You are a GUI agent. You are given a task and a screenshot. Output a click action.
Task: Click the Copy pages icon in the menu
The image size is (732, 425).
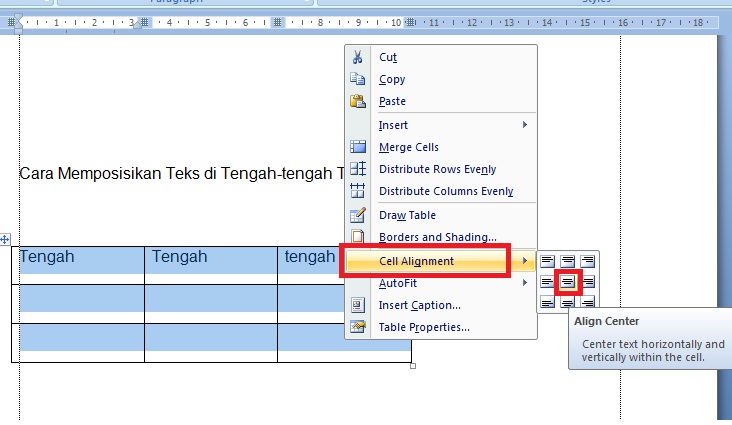[358, 79]
